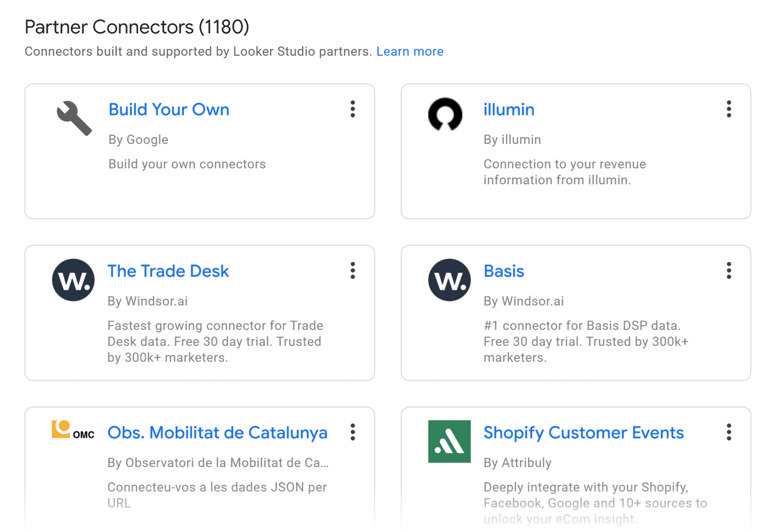The width and height of the screenshot is (779, 532).
Task: Expand The Trade Desk three-dot menu
Action: pyautogui.click(x=353, y=271)
